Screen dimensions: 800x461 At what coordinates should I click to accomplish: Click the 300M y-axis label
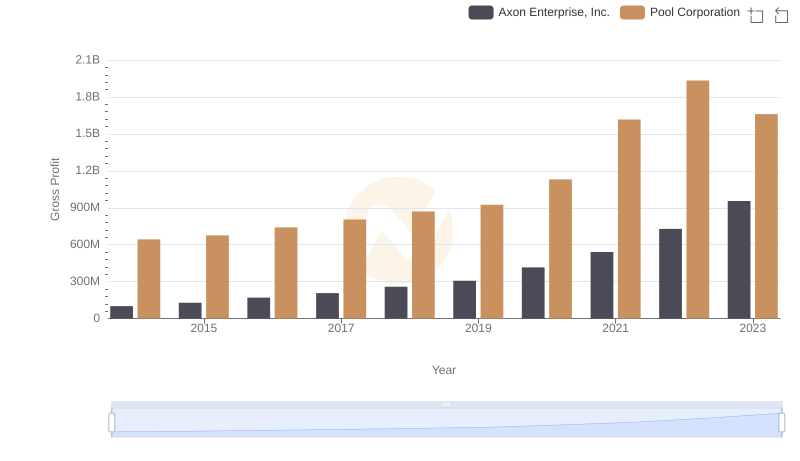point(85,281)
